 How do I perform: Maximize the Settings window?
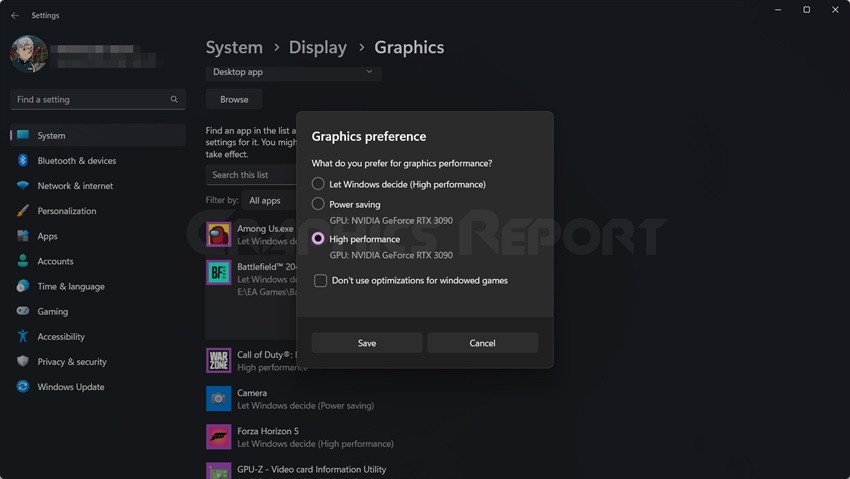[807, 10]
